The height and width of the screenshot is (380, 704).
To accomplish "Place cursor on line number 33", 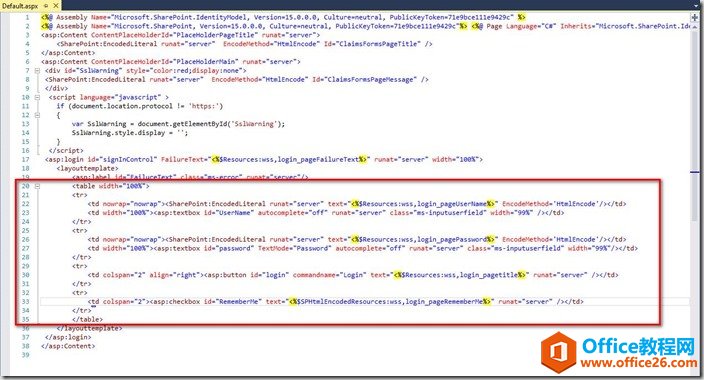I will [25, 302].
